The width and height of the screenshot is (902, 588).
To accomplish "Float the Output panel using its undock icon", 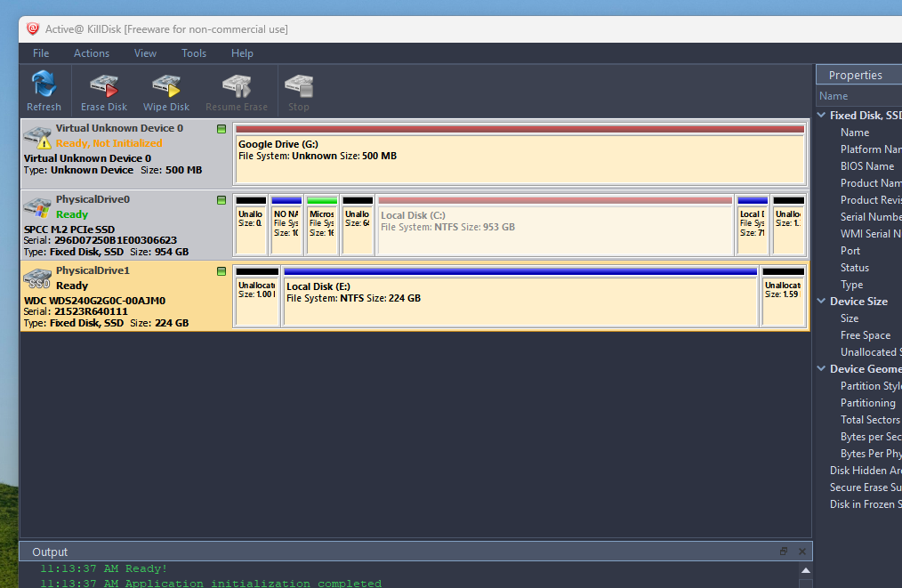I will point(784,552).
